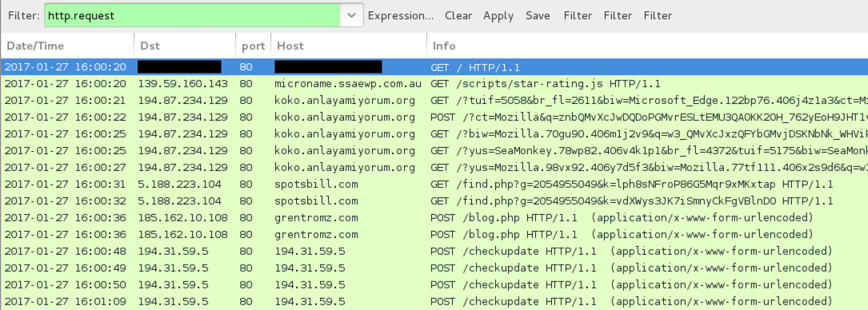Select GET /scripts/star-rating.js request
Screen dimensions: 868x310
tap(546, 84)
